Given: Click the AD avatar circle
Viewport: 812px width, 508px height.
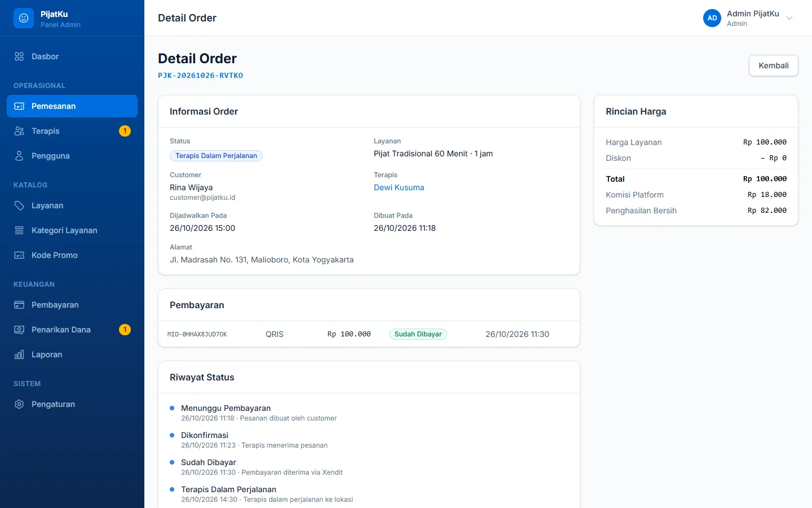Looking at the screenshot, I should [712, 18].
